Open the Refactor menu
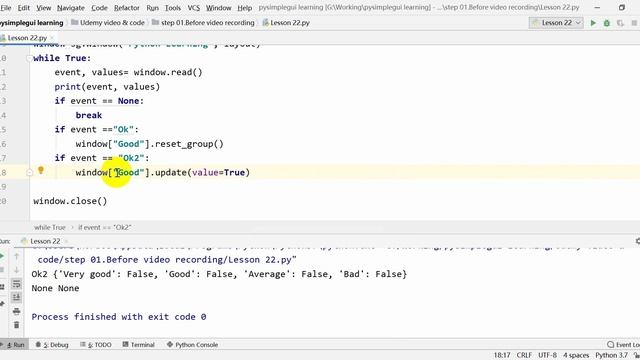 tap(127, 8)
